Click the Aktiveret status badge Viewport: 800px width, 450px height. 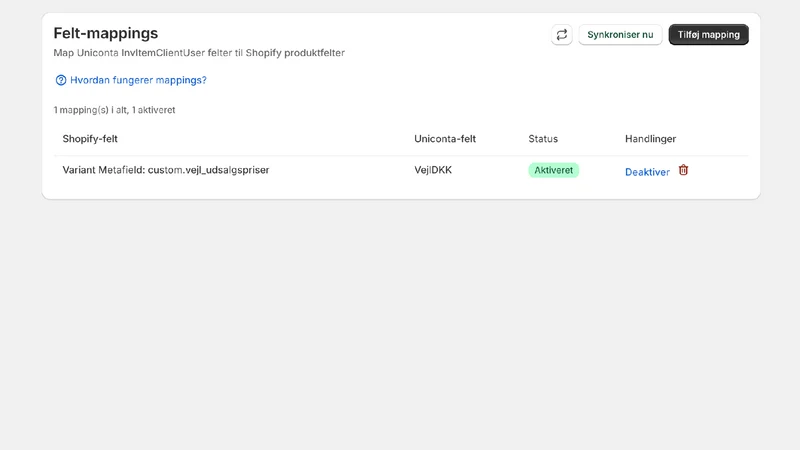tap(553, 170)
